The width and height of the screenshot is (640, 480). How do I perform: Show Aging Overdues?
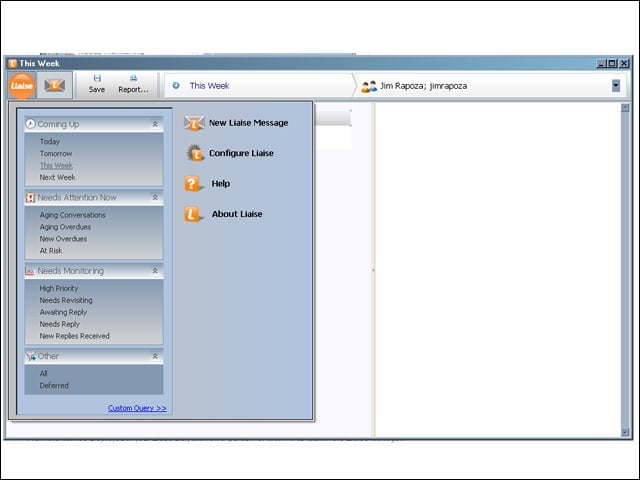[x=65, y=227]
